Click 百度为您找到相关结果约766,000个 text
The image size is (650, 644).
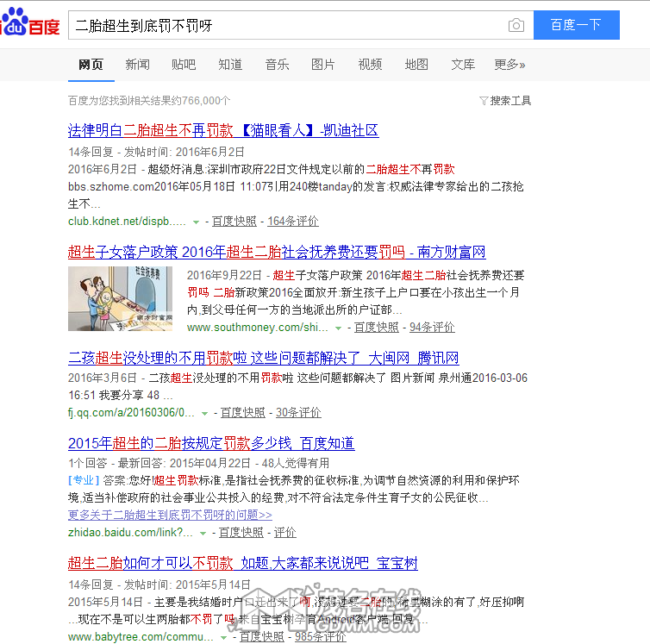click(149, 101)
